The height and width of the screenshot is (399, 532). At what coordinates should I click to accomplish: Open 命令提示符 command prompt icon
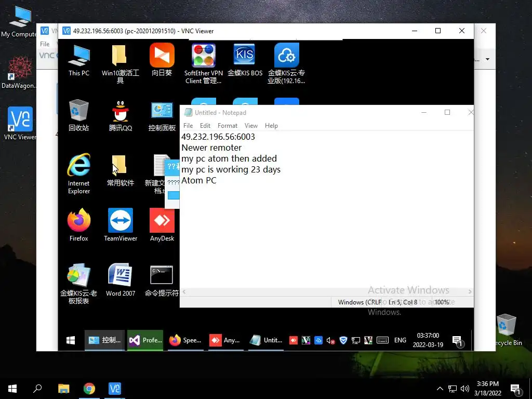click(162, 280)
